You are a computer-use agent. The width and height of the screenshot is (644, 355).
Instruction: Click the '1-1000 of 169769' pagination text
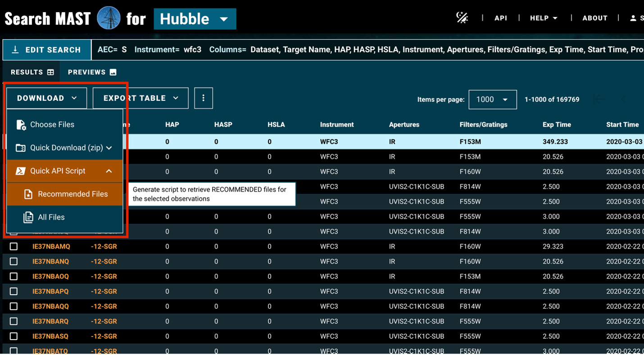[552, 100]
